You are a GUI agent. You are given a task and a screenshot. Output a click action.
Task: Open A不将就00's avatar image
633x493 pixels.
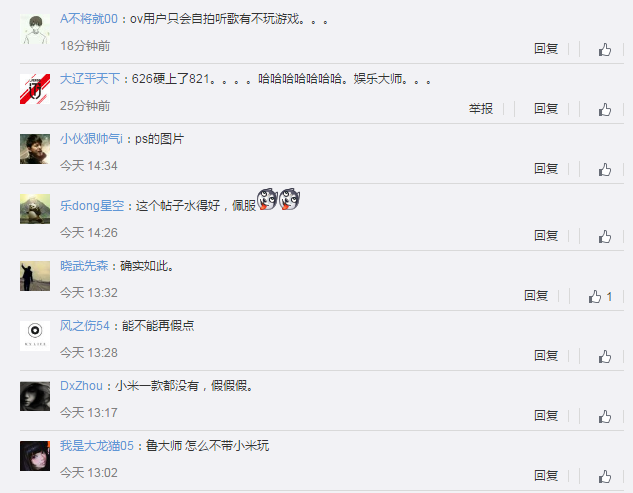click(35, 29)
